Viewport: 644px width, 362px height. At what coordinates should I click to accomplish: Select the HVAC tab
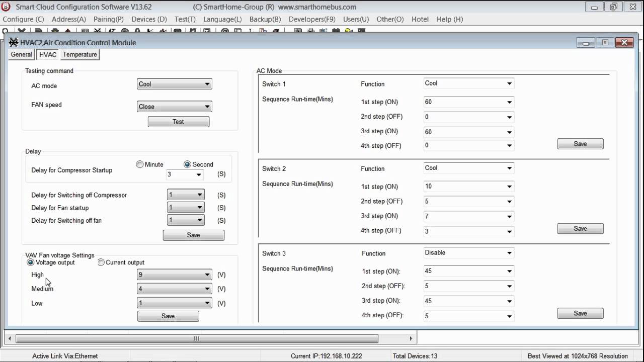(x=48, y=55)
